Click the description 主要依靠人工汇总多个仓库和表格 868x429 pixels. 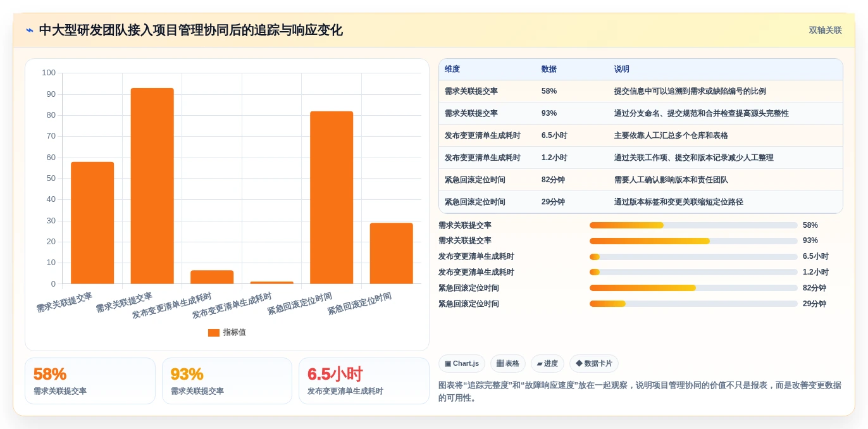pos(671,135)
